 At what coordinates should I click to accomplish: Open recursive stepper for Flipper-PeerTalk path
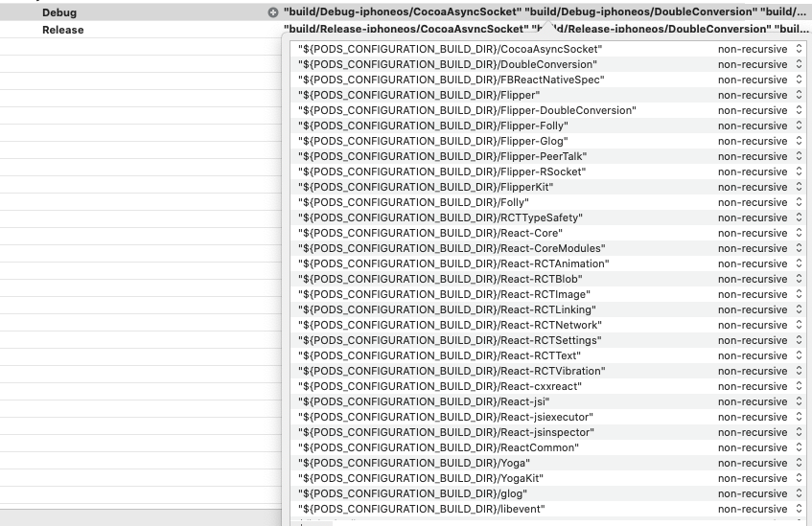[x=799, y=156]
